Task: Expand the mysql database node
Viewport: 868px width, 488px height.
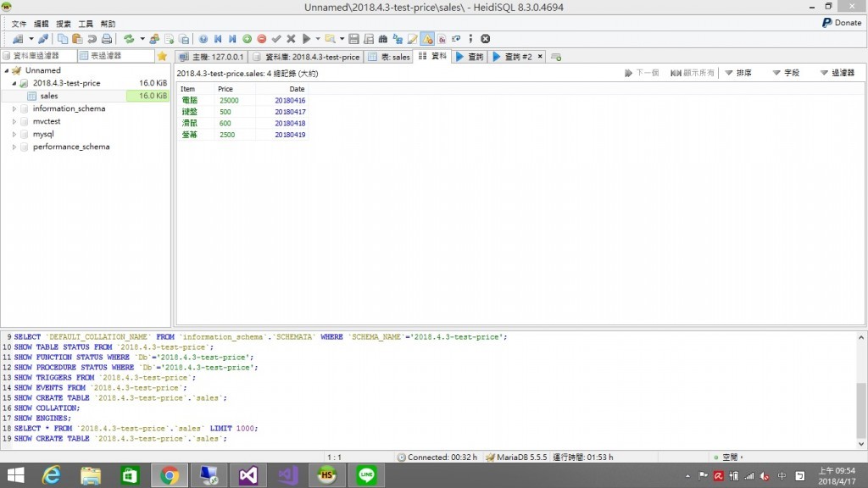Action: 14,134
